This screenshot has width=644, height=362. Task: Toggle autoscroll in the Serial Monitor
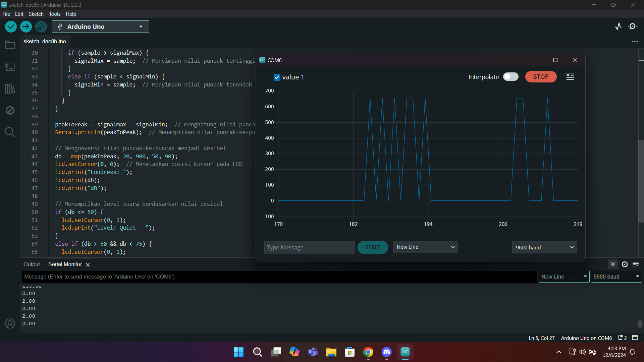(613, 264)
